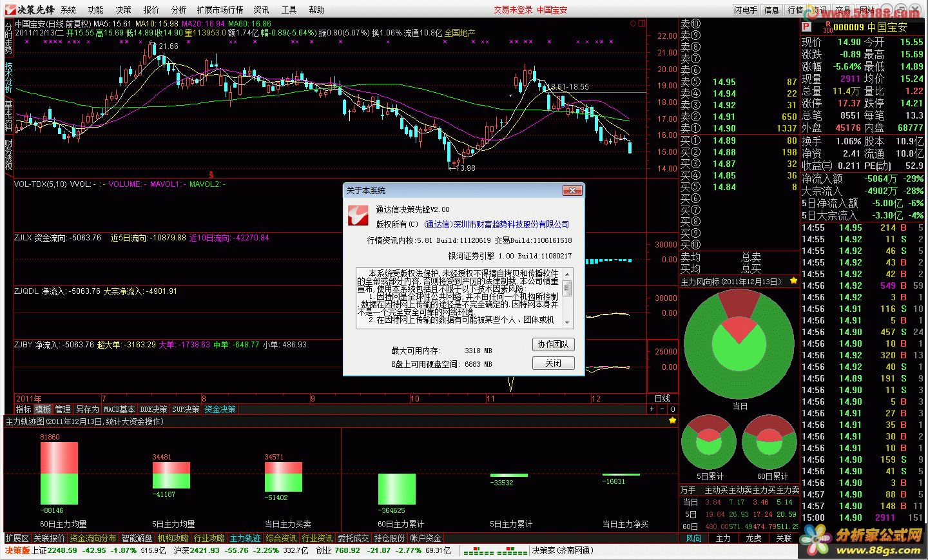Click the 日线 period selector

click(x=662, y=398)
